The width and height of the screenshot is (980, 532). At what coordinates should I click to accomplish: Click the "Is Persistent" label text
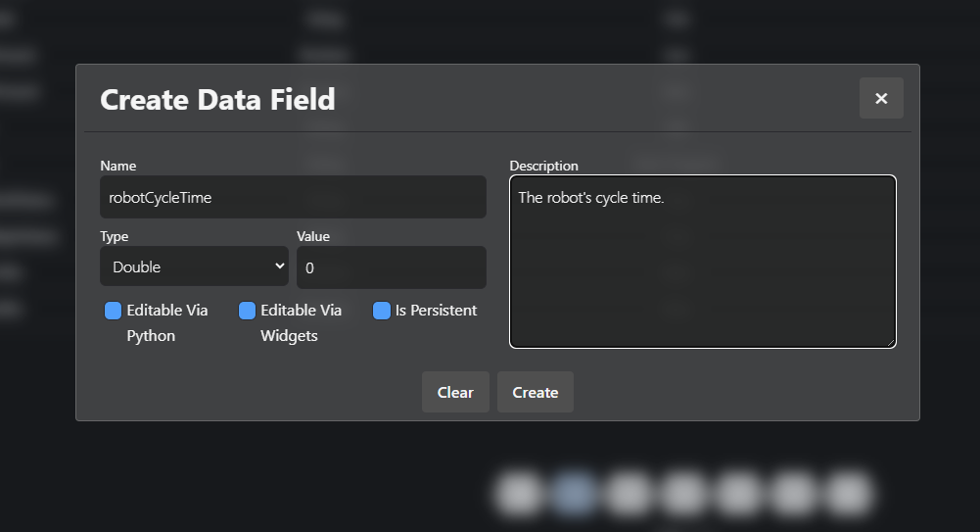tap(436, 311)
